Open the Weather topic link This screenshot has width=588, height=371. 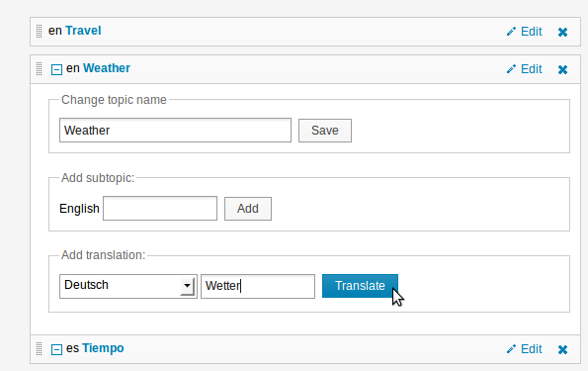pos(107,68)
